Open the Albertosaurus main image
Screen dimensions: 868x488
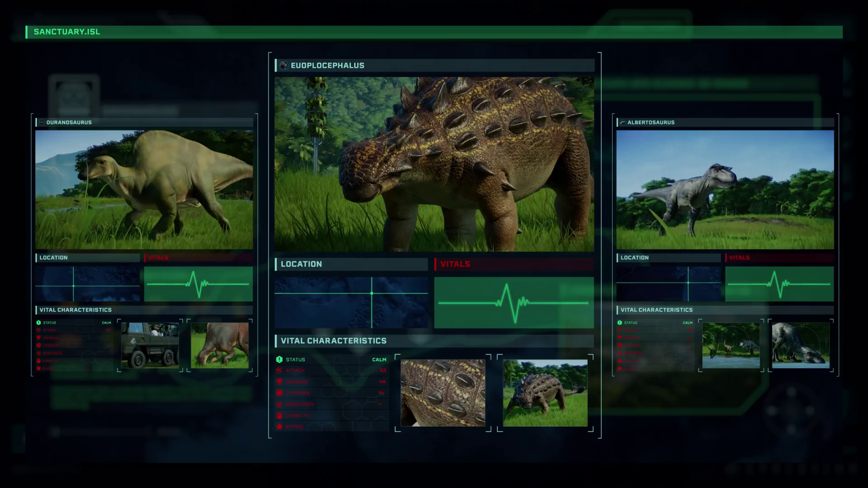click(725, 190)
